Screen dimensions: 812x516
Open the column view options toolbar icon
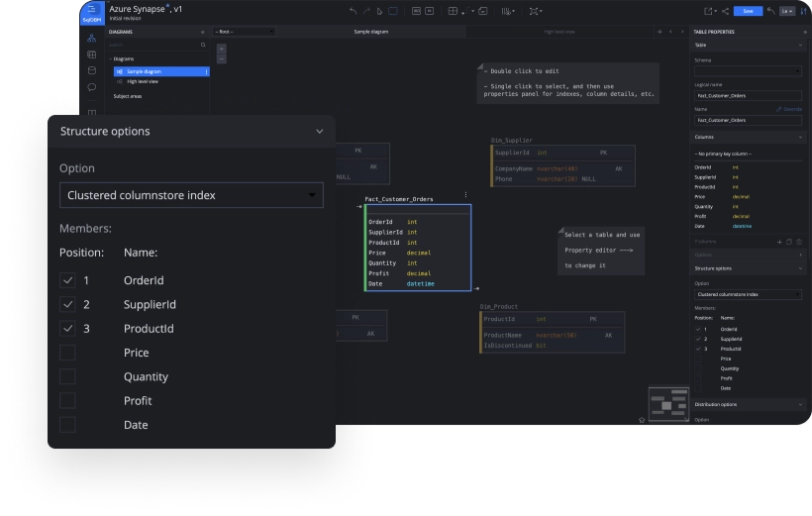(508, 11)
